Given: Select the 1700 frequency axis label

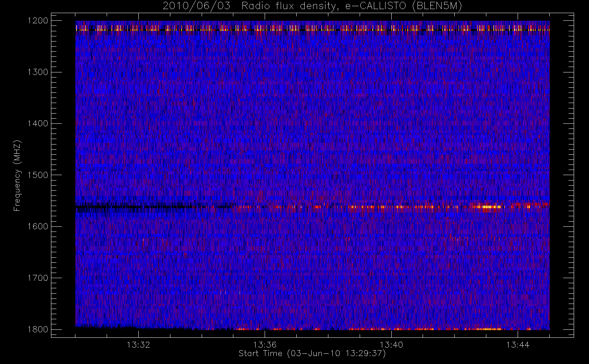Looking at the screenshot, I should click(38, 278).
